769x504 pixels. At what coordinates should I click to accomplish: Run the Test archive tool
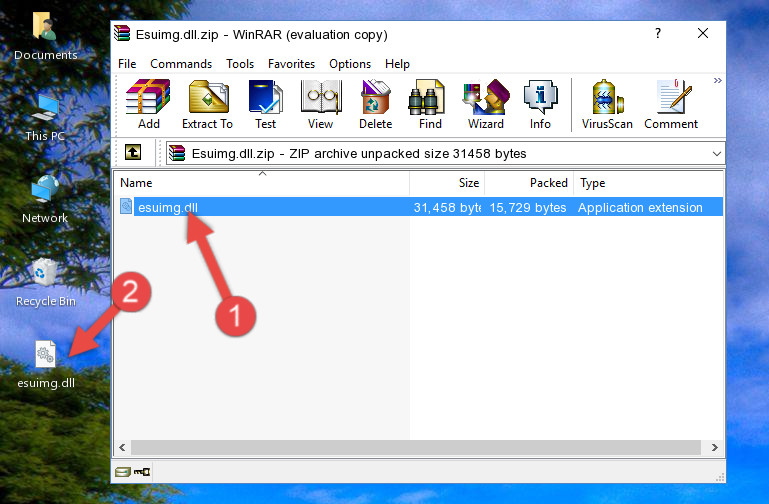click(265, 104)
